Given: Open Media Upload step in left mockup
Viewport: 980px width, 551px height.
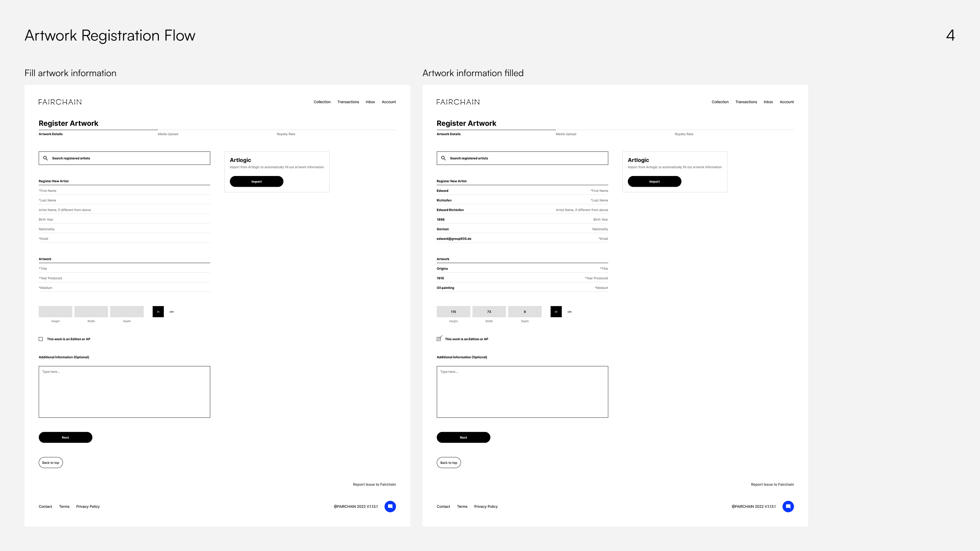Looking at the screenshot, I should 168,134.
